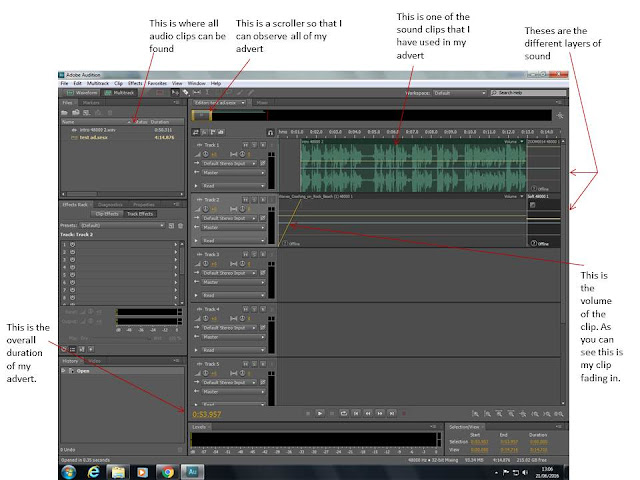Select the Time Selection tool
The width and height of the screenshot is (640, 480).
[x=207, y=93]
